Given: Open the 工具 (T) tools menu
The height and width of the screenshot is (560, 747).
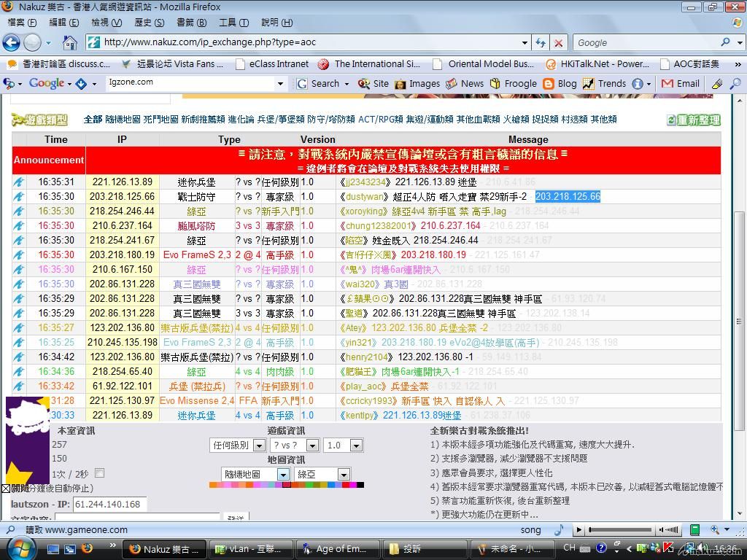Looking at the screenshot, I should coord(233,23).
